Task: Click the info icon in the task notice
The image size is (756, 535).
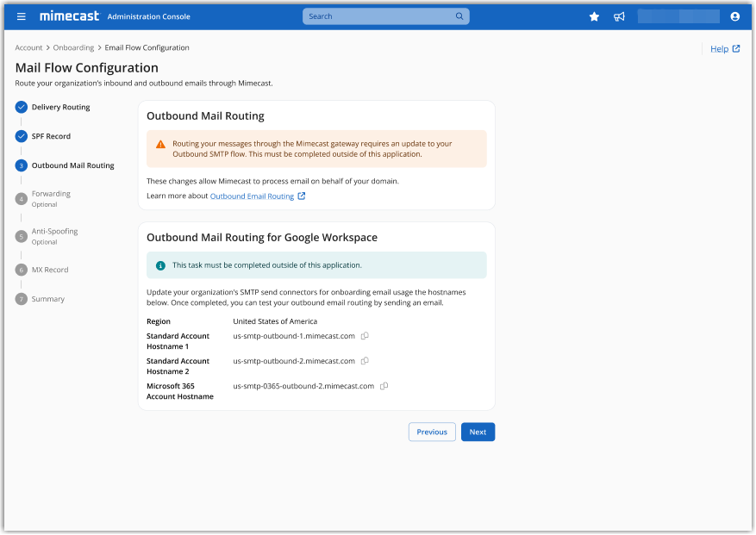Action: (x=160, y=265)
